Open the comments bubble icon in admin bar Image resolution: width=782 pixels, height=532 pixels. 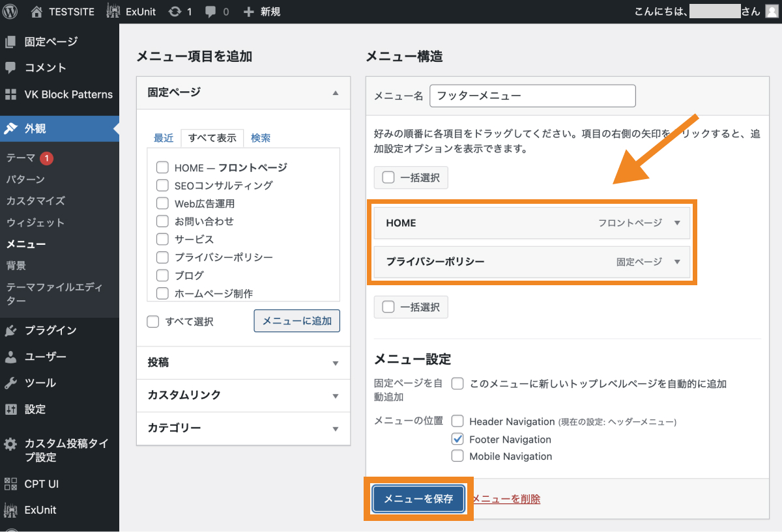210,11
